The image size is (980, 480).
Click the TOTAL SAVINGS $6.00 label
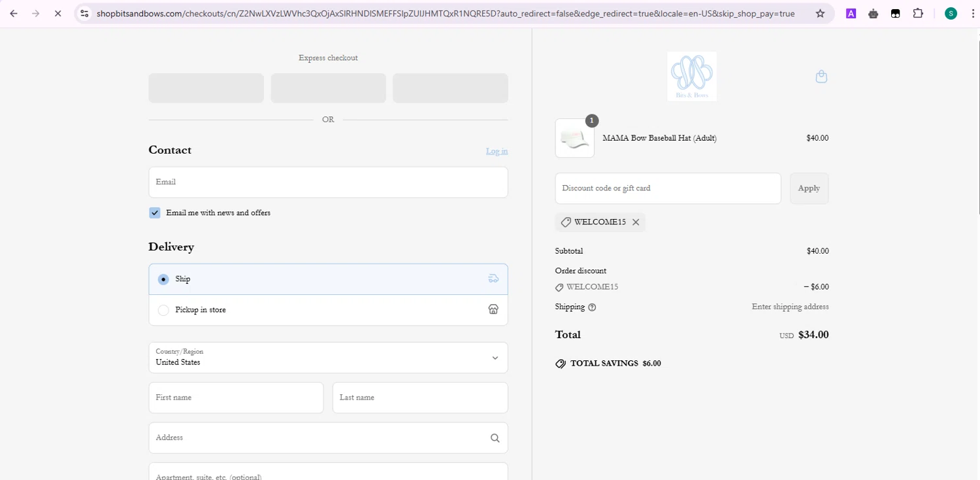tap(615, 364)
